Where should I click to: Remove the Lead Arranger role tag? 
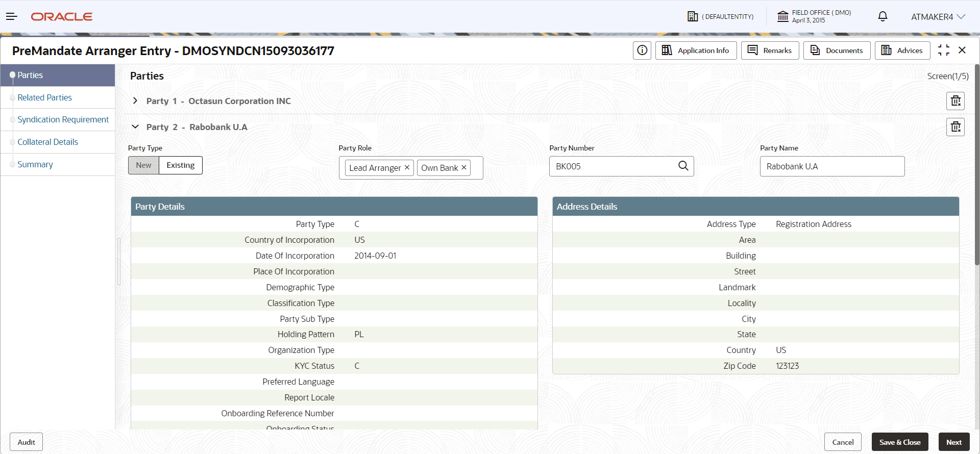[407, 168]
